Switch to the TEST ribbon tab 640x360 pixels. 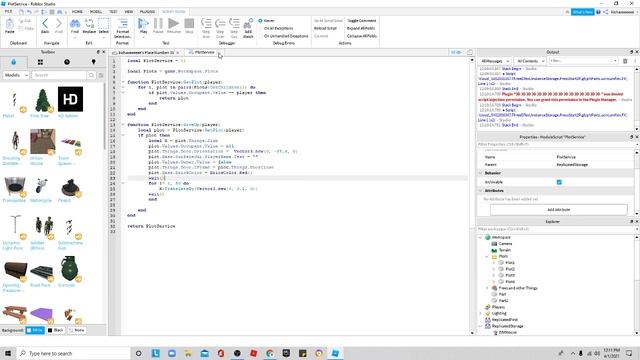click(x=113, y=11)
